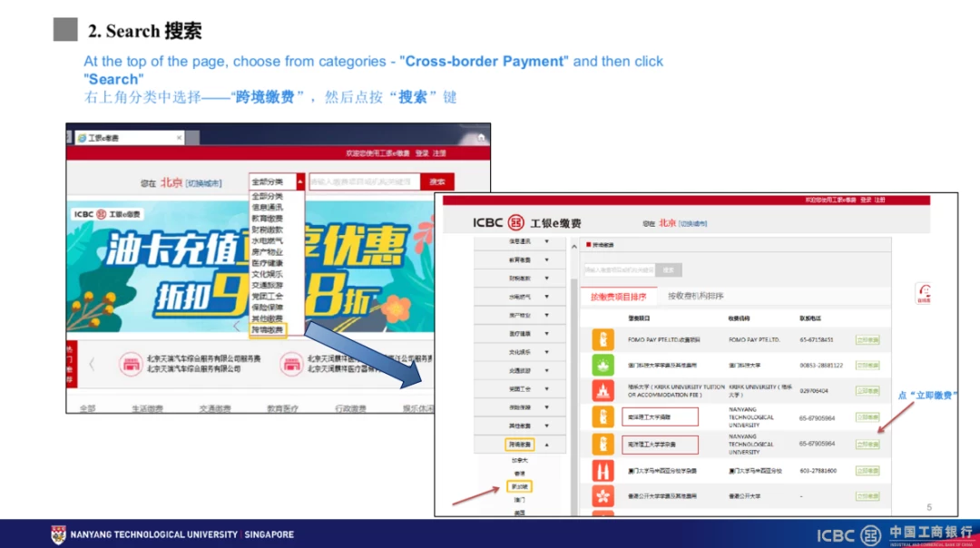The image size is (980, 548).
Task: Collapse the 跨境缴费 sidebar category
Action: (x=547, y=445)
